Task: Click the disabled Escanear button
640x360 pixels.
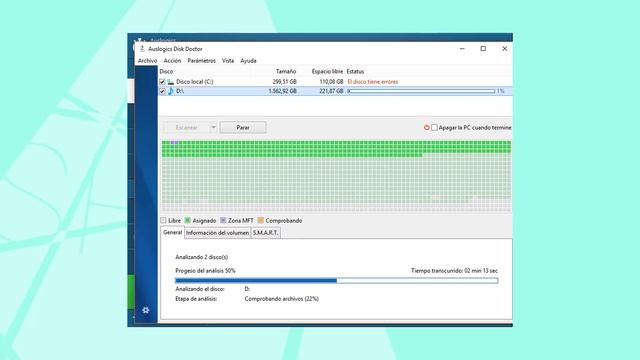Action: [x=187, y=127]
